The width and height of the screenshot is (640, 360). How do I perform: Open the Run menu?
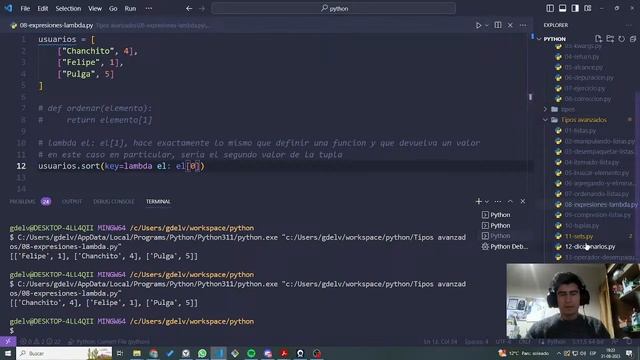[x=130, y=8]
